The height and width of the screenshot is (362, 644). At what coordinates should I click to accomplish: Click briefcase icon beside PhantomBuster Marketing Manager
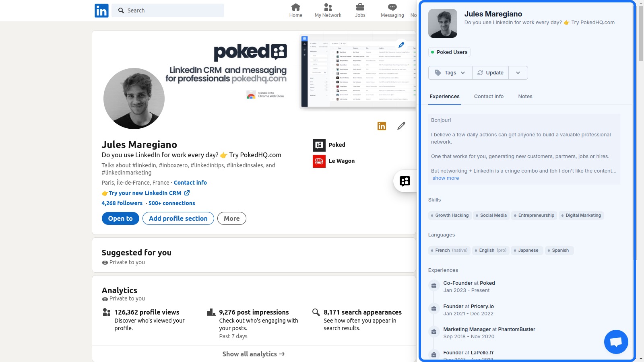pyautogui.click(x=434, y=331)
